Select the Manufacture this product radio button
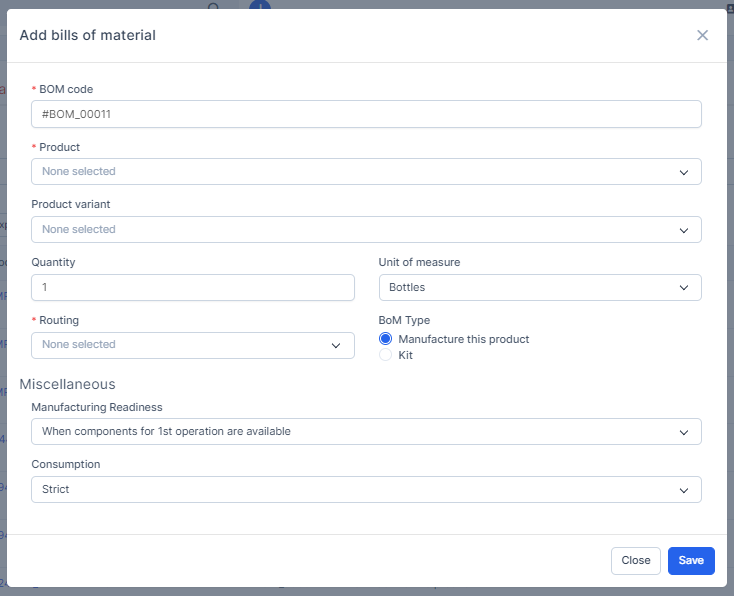The height and width of the screenshot is (596, 734). pyautogui.click(x=386, y=339)
